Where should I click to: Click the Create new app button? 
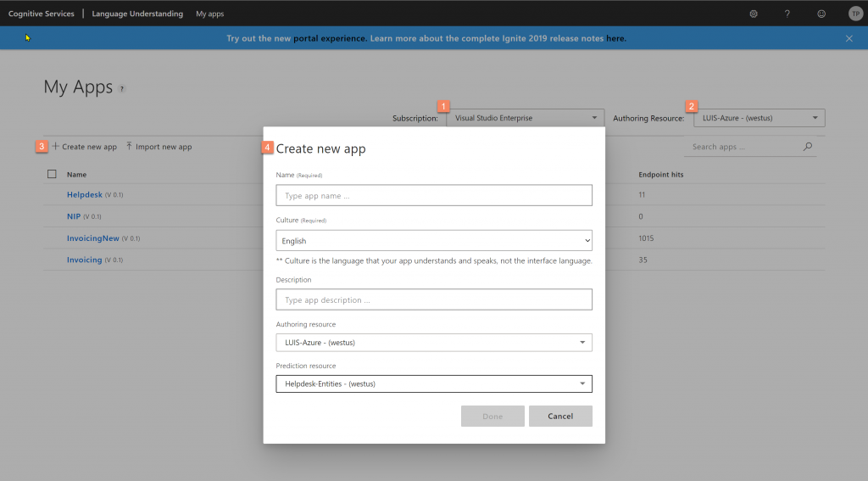(x=84, y=146)
